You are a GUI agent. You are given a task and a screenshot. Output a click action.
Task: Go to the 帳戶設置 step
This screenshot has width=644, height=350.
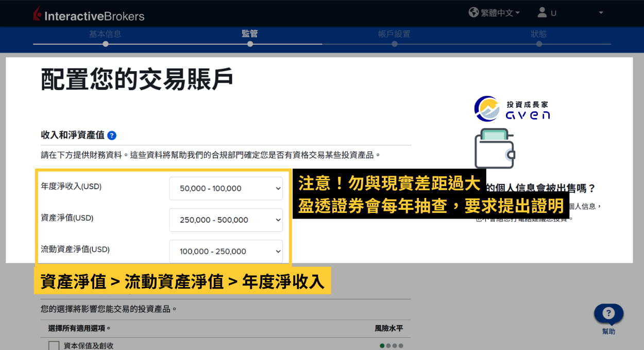pos(394,34)
